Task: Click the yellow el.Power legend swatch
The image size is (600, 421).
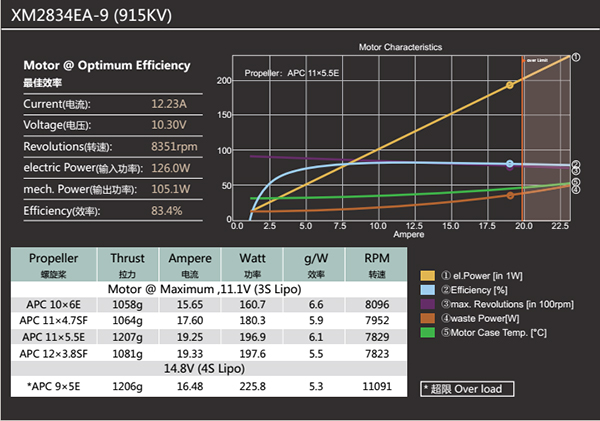Action: coord(427,275)
